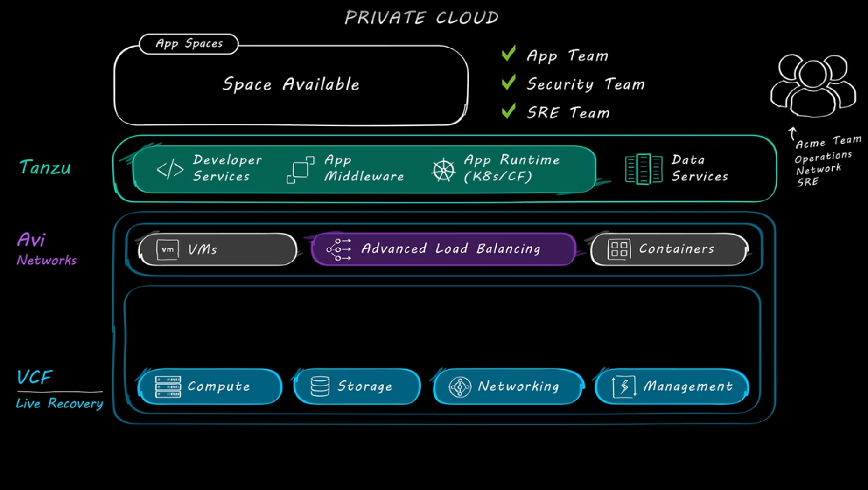Toggle the SRE Team green checkmark
The height and width of the screenshot is (490, 868).
click(x=508, y=111)
